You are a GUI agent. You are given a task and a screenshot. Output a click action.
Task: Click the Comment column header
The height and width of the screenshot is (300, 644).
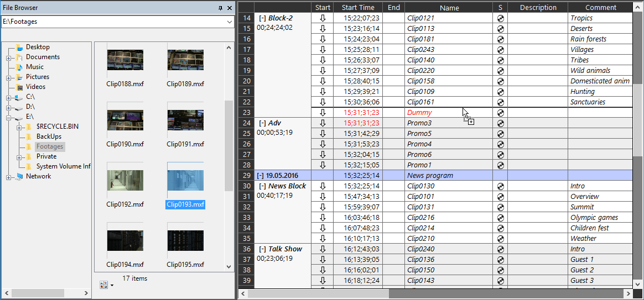[600, 7]
